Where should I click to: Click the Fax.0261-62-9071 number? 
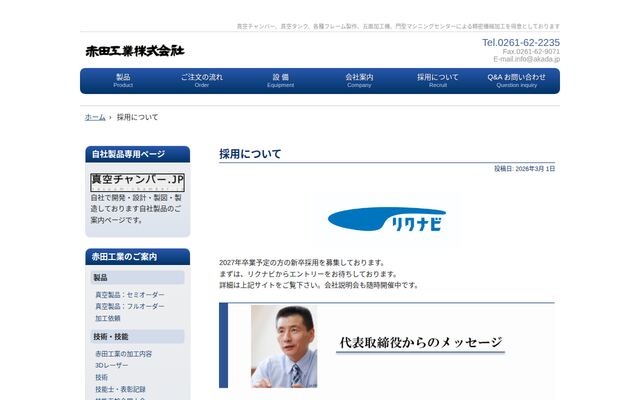pyautogui.click(x=531, y=51)
